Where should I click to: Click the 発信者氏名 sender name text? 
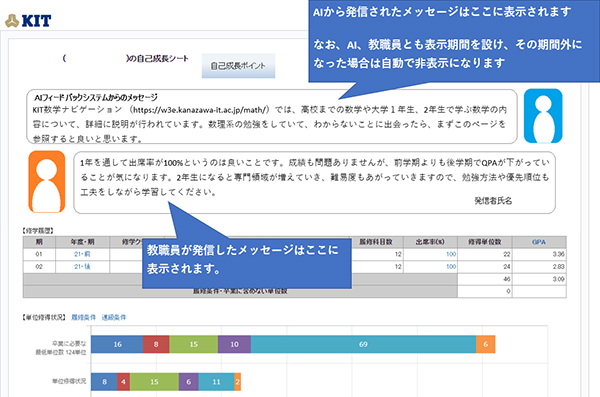493,201
